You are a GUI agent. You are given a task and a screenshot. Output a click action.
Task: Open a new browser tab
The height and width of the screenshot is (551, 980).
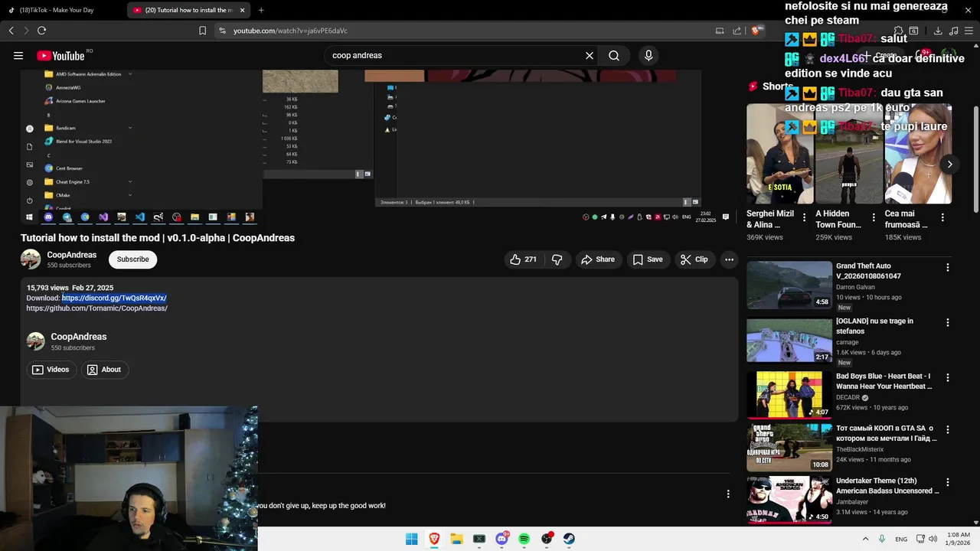coord(261,10)
